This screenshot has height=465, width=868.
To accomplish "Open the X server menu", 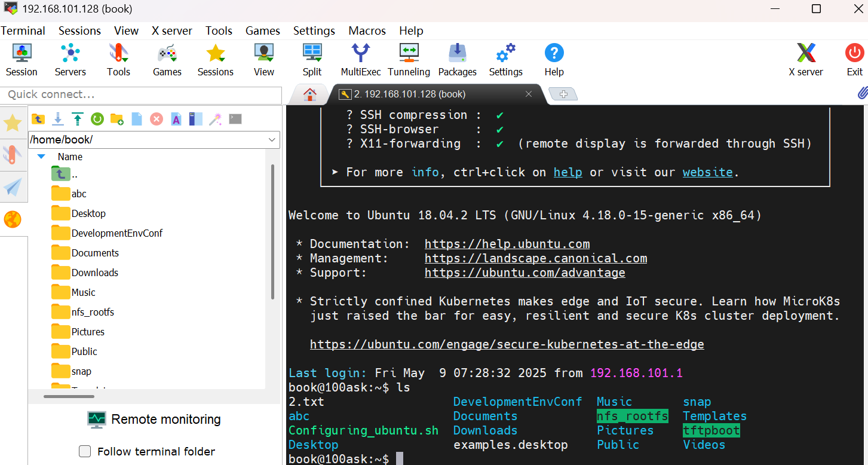I will click(172, 30).
